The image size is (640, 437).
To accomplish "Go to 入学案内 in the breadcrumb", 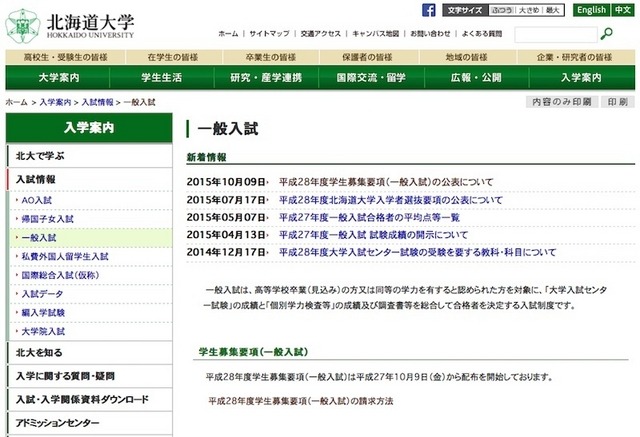I will point(55,102).
